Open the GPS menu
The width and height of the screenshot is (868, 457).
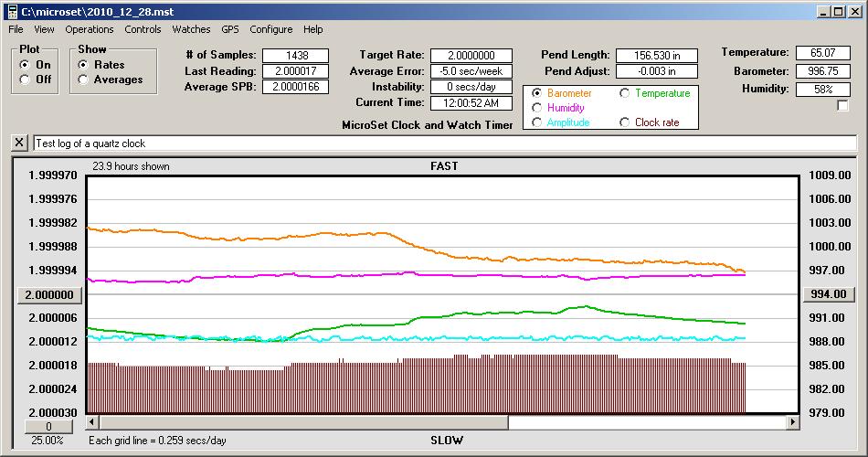coord(229,29)
